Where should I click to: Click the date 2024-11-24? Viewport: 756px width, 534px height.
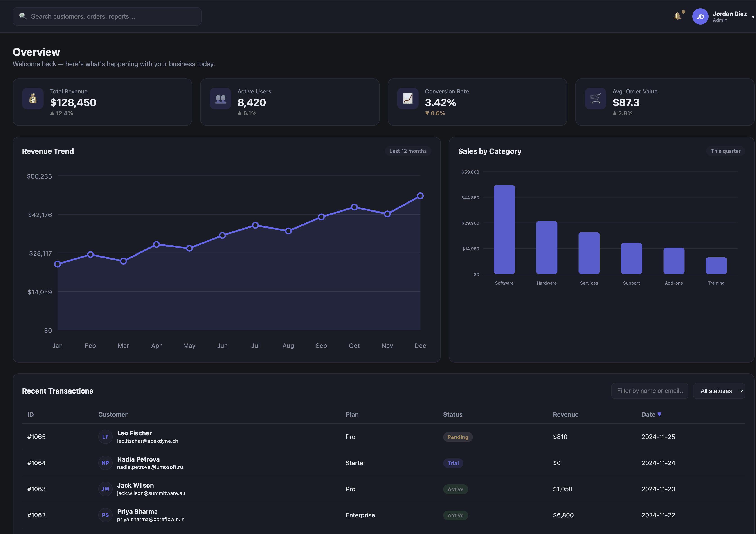point(658,463)
